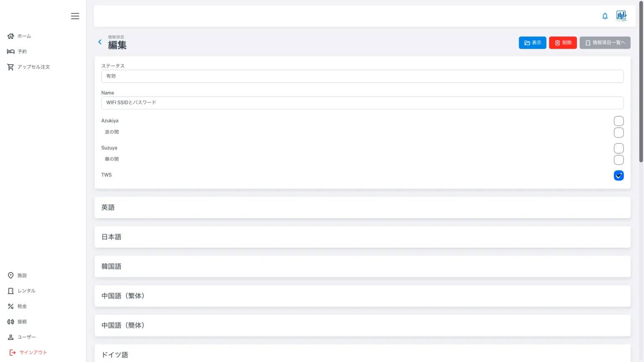
Task: Expand the 英語 section
Action: [x=362, y=207]
